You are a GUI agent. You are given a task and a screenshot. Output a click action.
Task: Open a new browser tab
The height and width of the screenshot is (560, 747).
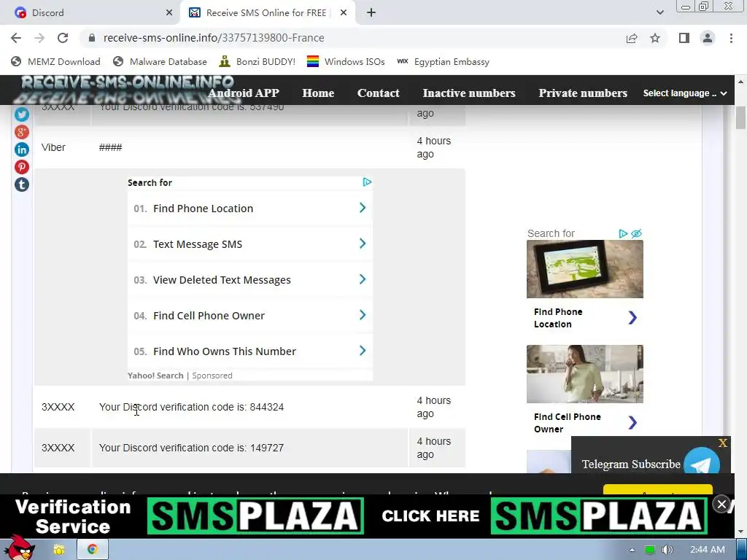(x=371, y=13)
